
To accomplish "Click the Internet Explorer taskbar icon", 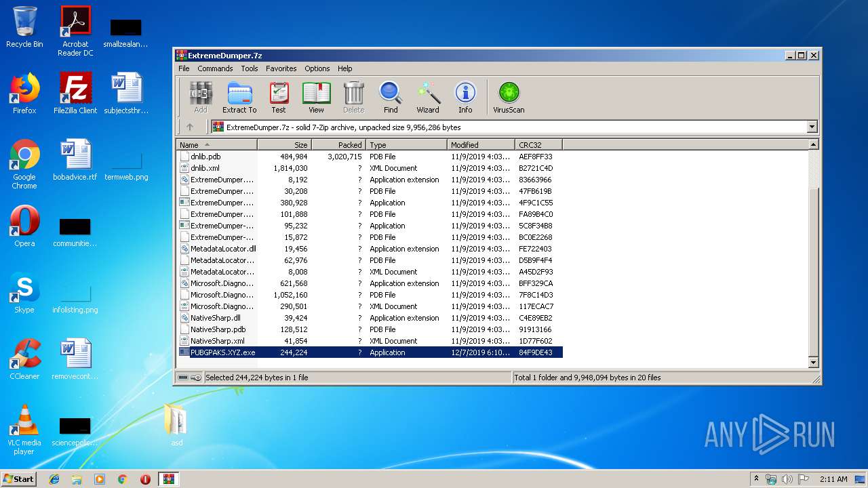I will [54, 479].
